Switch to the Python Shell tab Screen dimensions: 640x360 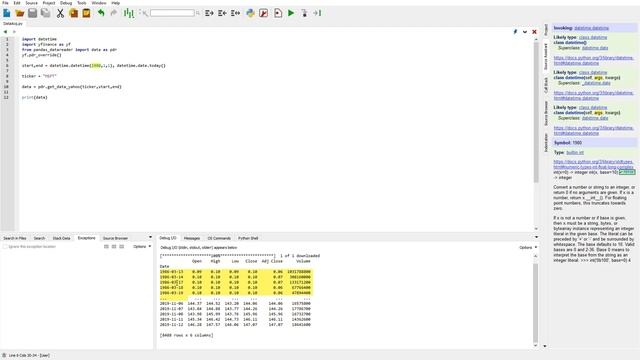pos(248,238)
